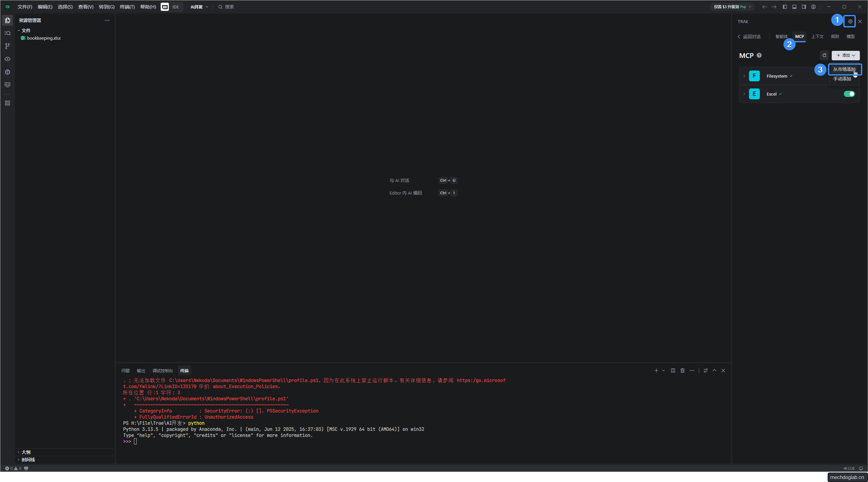
Task: Click 返回对话 to return to chat
Action: click(x=749, y=37)
